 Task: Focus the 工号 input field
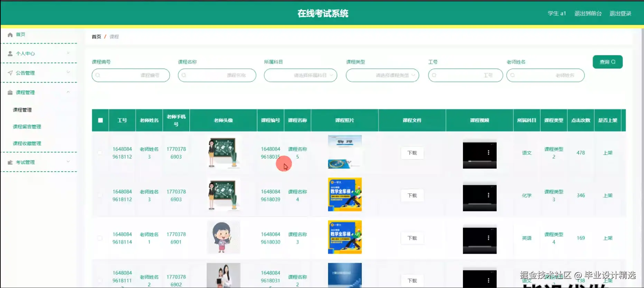point(465,75)
